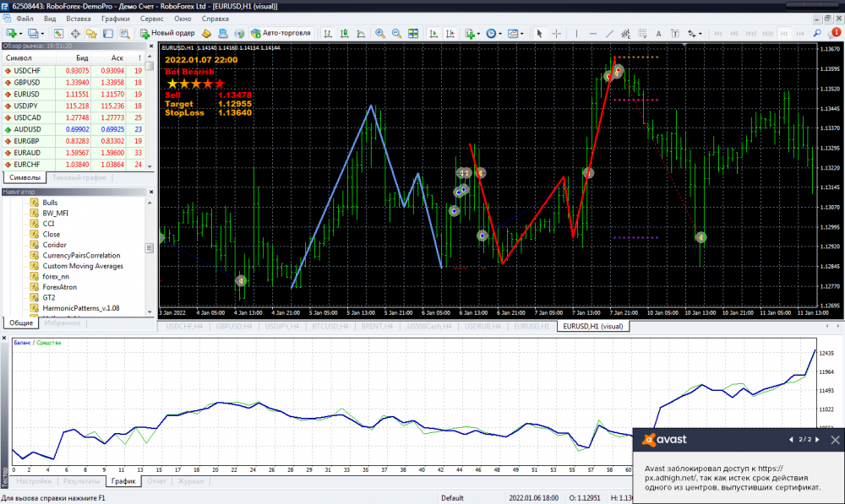Select the Text (A) tool
This screenshot has height=504, width=845.
tap(658, 34)
